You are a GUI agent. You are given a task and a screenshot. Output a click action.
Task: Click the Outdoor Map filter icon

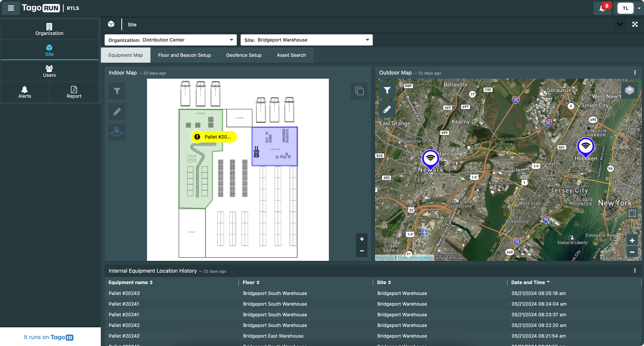[387, 90]
